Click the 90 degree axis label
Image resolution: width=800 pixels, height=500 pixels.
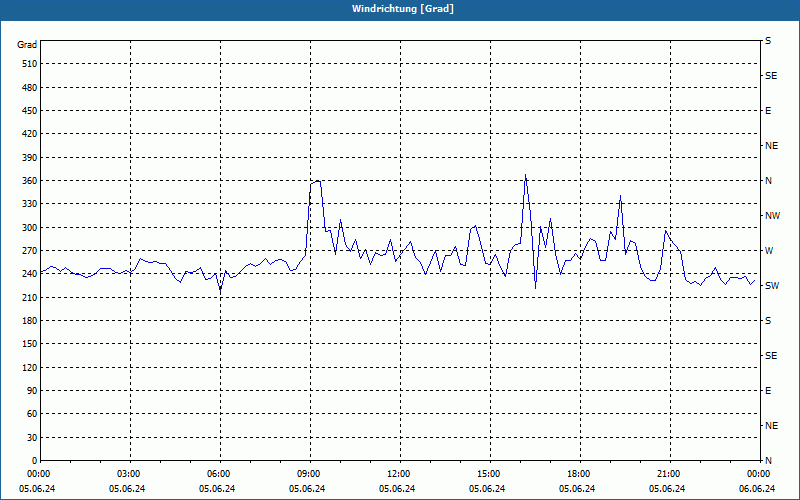pyautogui.click(x=32, y=390)
